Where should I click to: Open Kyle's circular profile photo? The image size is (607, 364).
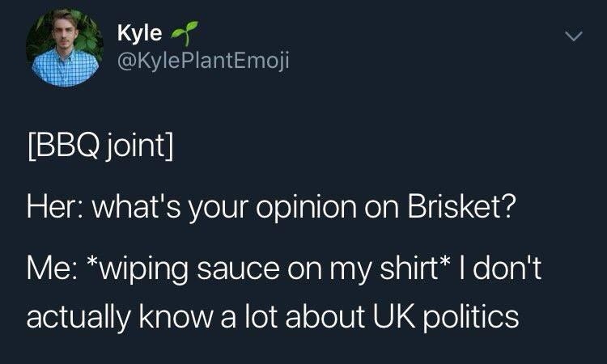65,47
